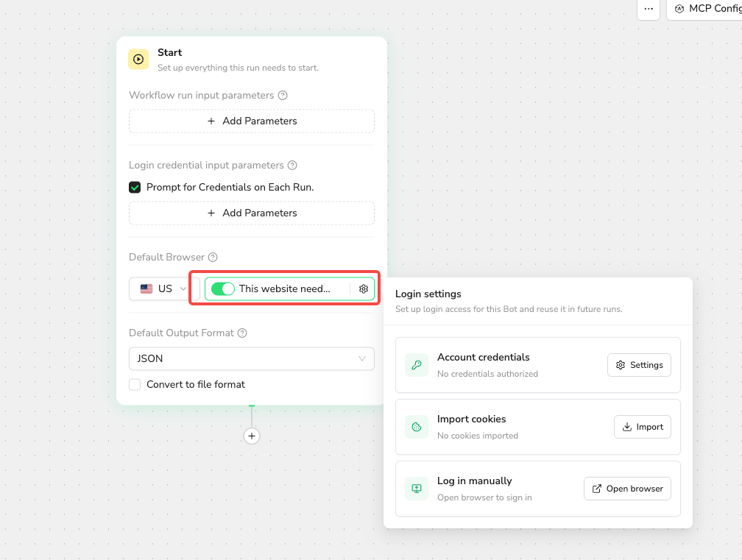Screen dimensions: 742x560
Task: Click 'Open browser to sign in' text
Action: 484,497
